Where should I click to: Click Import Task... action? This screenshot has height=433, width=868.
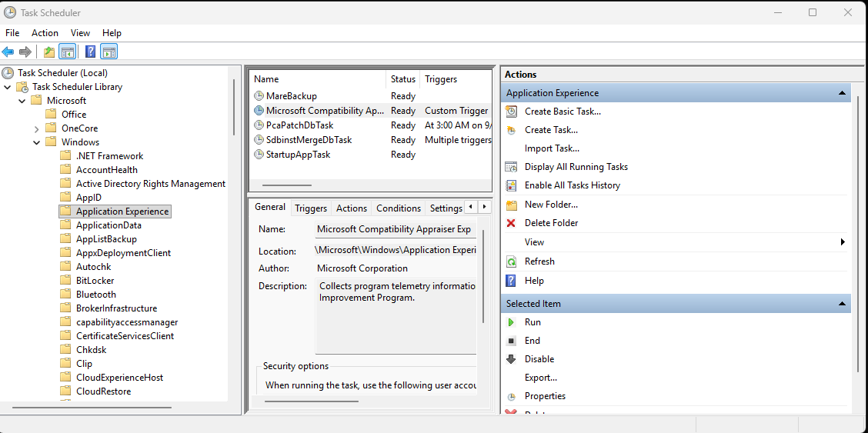pos(552,148)
